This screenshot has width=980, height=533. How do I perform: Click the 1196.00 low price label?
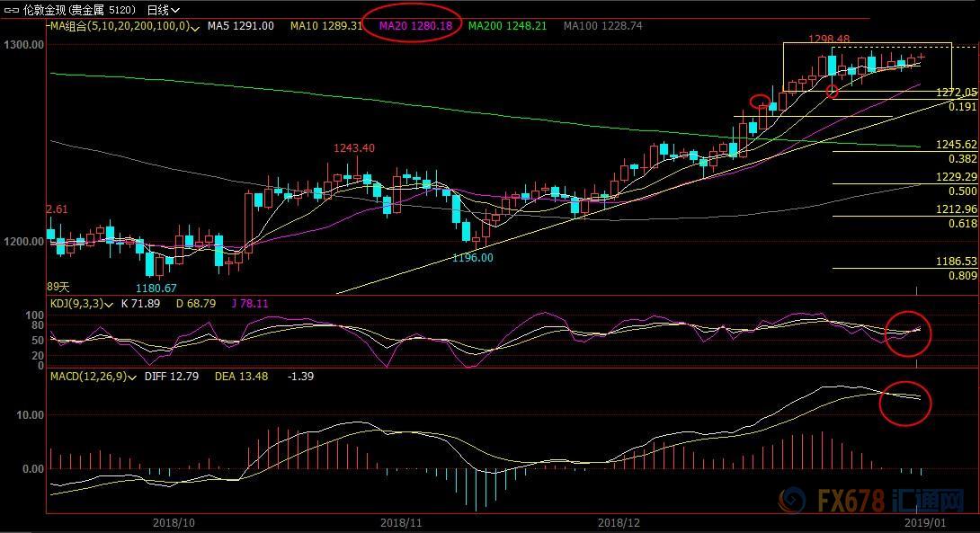click(472, 257)
